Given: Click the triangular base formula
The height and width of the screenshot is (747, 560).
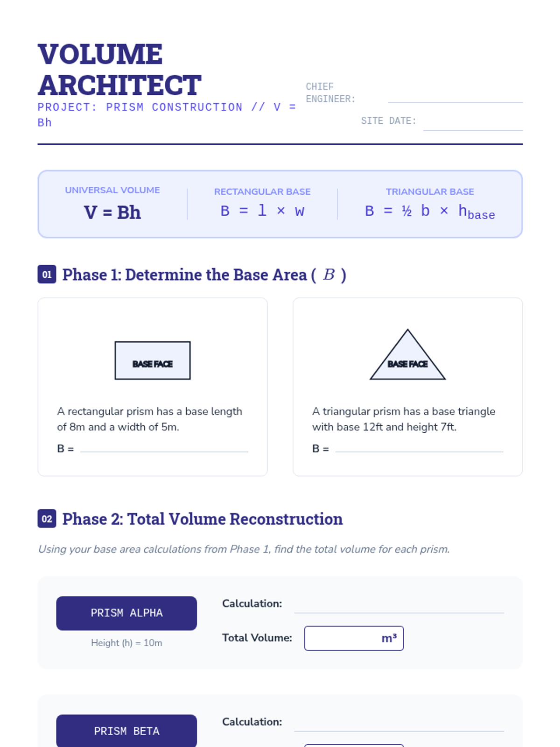Looking at the screenshot, I should [x=430, y=211].
